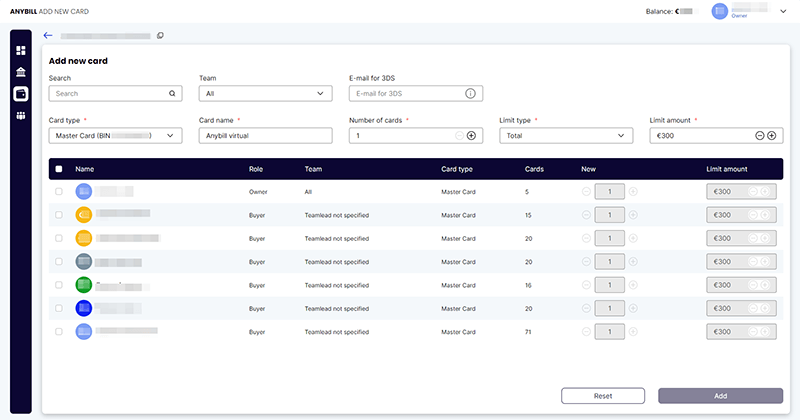
Task: Check the Buyer row with 15 cards
Action: 59,215
